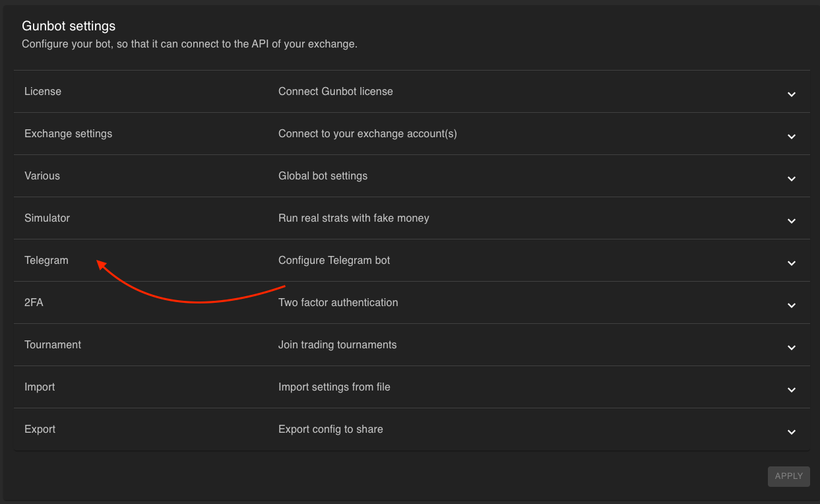Select the Tournament section label
The width and height of the screenshot is (820, 504).
pyautogui.click(x=53, y=345)
